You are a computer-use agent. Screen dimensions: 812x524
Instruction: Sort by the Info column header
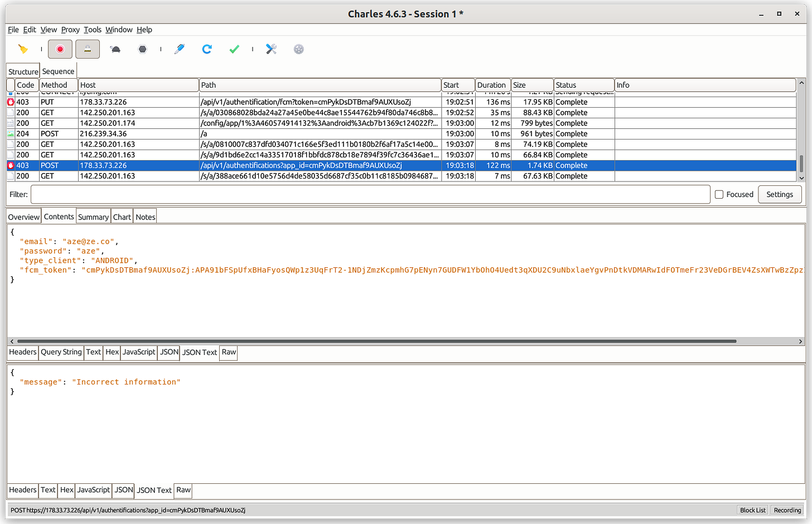705,85
